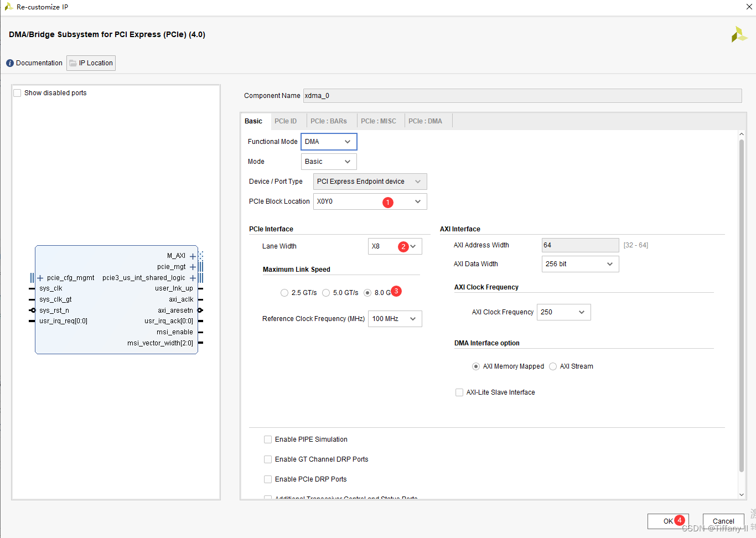Open the Lane Width dropdown

tap(395, 246)
